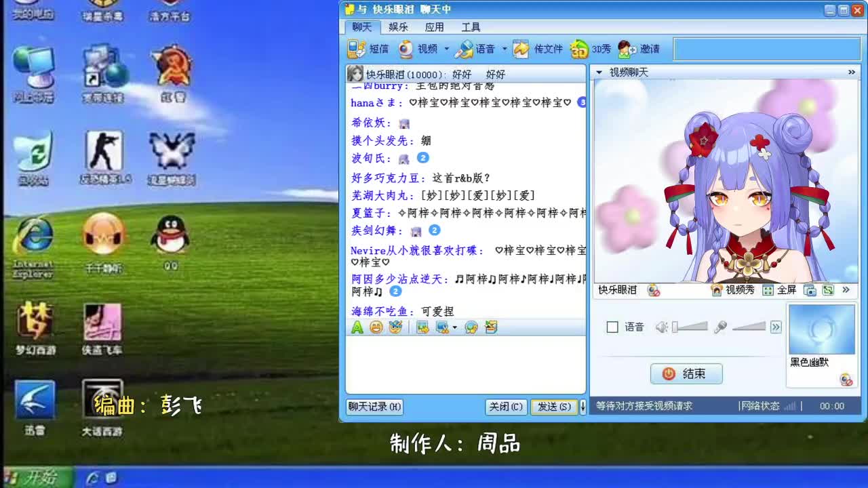Switch to the 应用 tab
The height and width of the screenshot is (488, 868).
[x=434, y=27]
